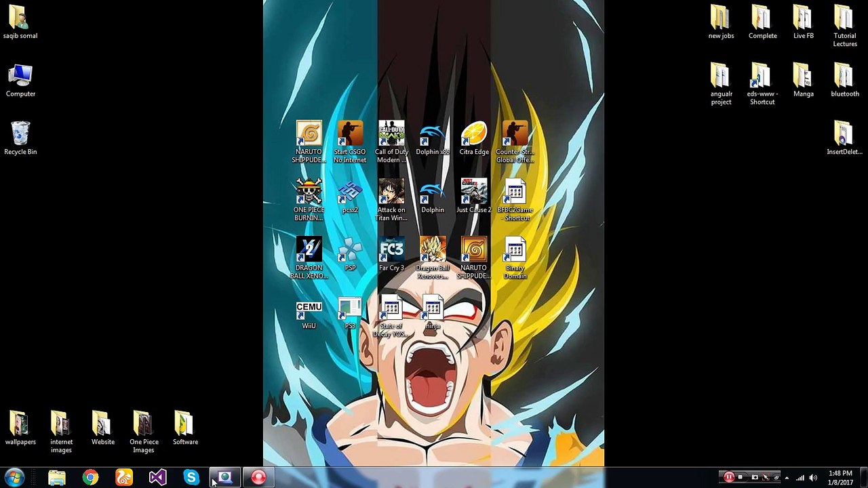Select the BFBC2Game Shortcut icon
The image size is (868, 488).
515,200
